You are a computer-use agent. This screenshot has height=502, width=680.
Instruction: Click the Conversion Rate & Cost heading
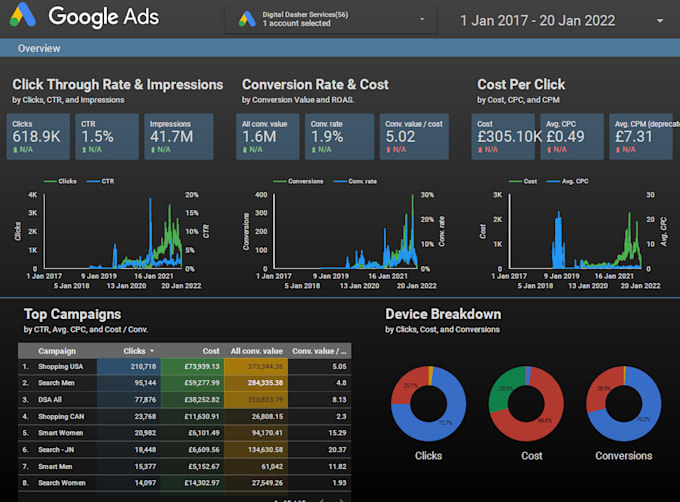(315, 85)
